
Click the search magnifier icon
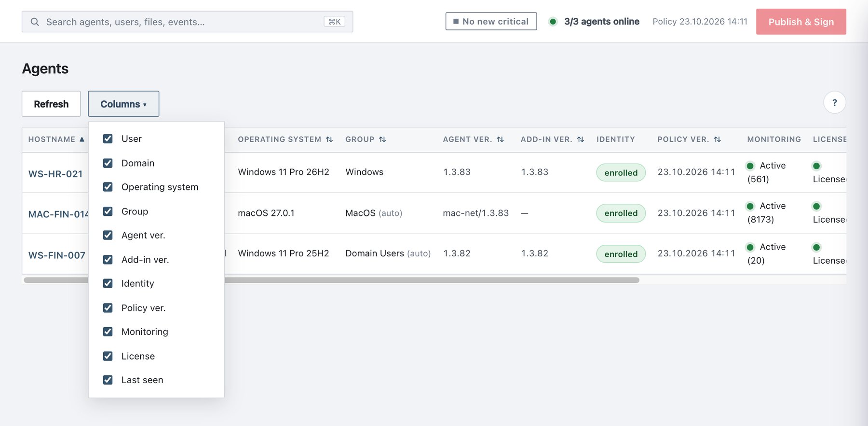35,22
